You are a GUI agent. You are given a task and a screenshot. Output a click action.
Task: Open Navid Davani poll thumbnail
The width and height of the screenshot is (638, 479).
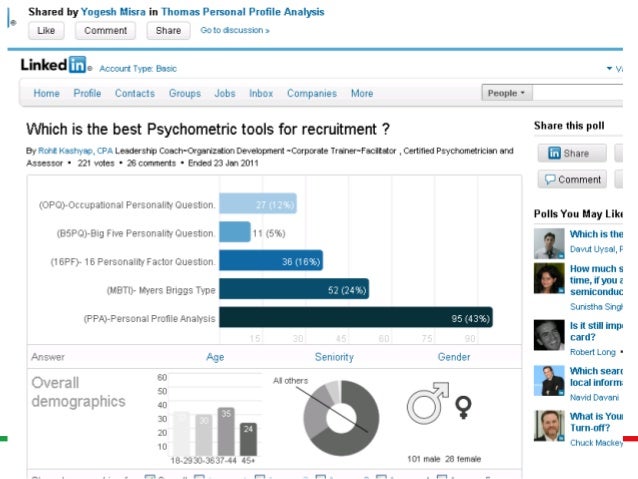(549, 381)
